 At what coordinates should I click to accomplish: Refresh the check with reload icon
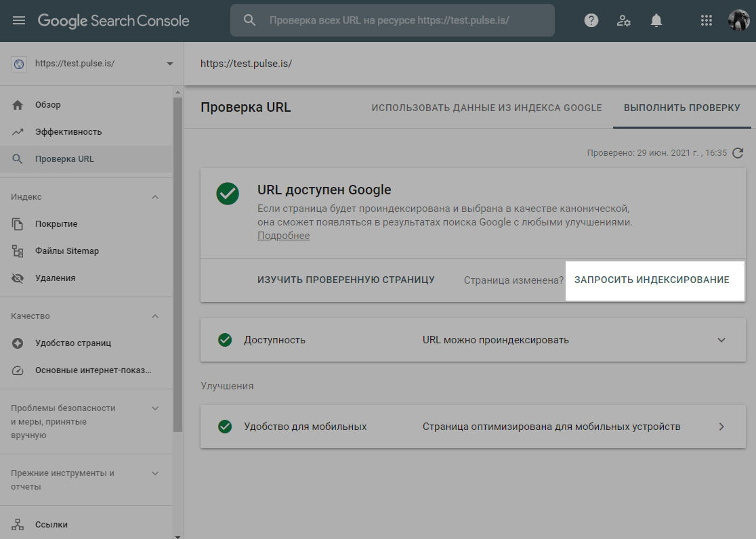(x=738, y=153)
